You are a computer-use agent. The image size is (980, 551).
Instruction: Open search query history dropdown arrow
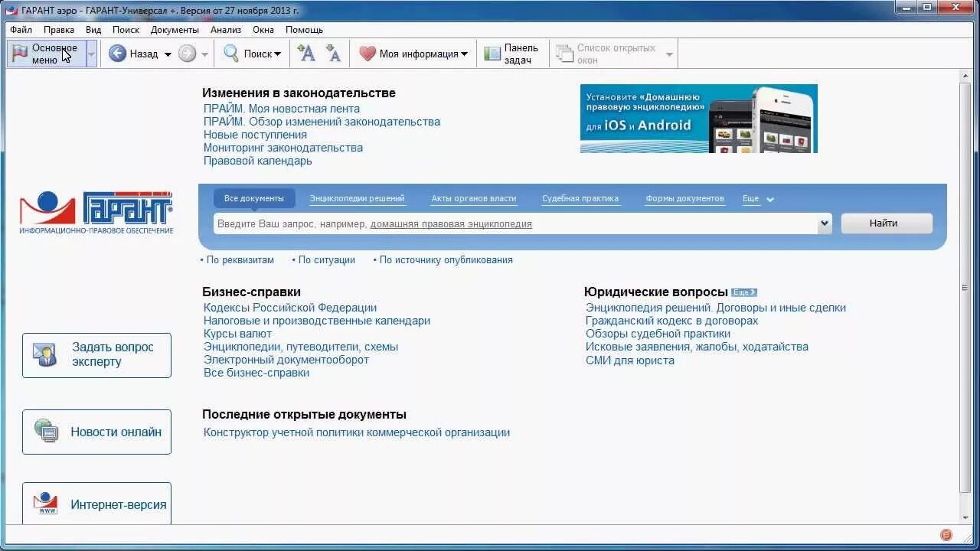[825, 224]
